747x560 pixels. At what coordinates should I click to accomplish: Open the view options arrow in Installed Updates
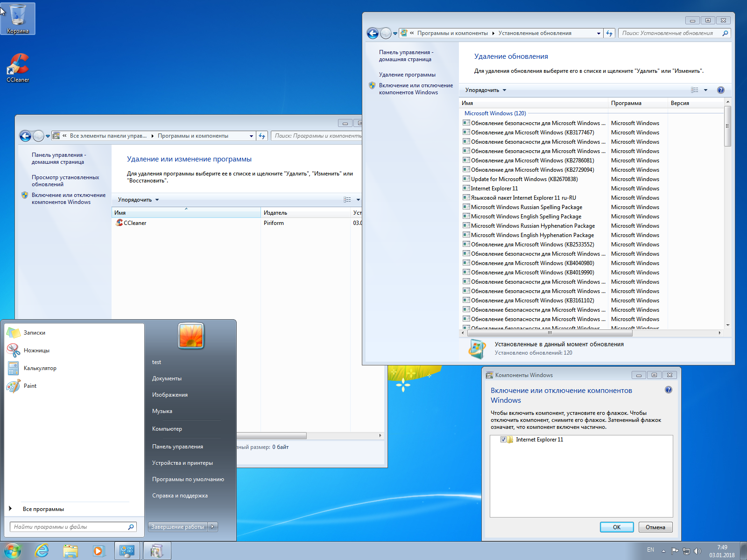click(705, 90)
